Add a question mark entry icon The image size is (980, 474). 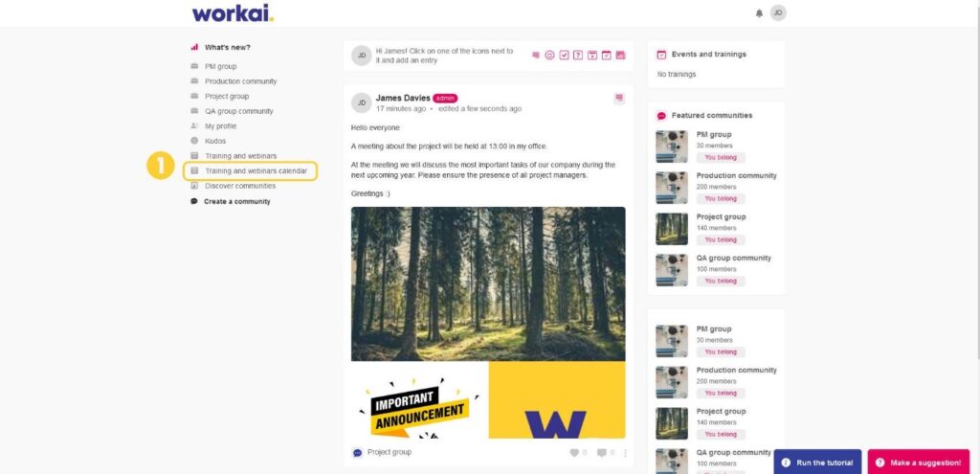(578, 55)
